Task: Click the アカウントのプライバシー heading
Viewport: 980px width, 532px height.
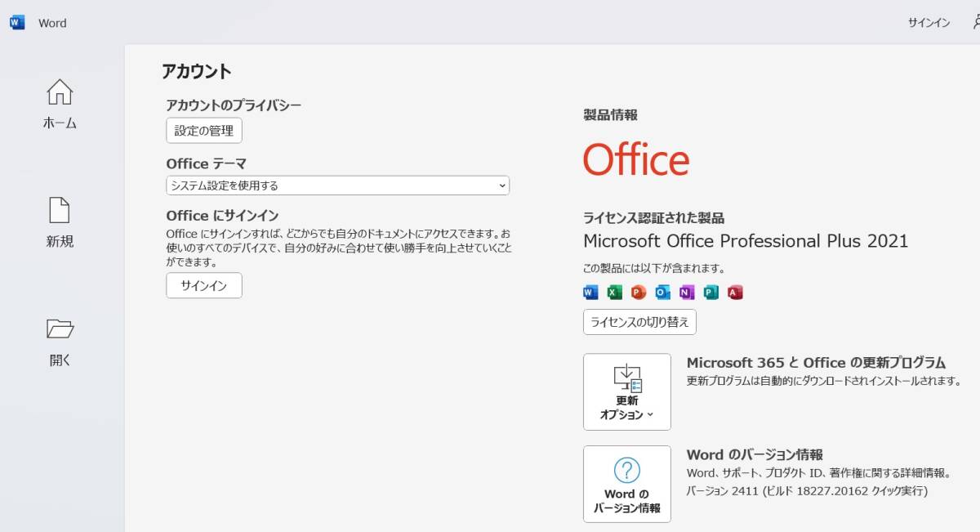Action: [234, 105]
